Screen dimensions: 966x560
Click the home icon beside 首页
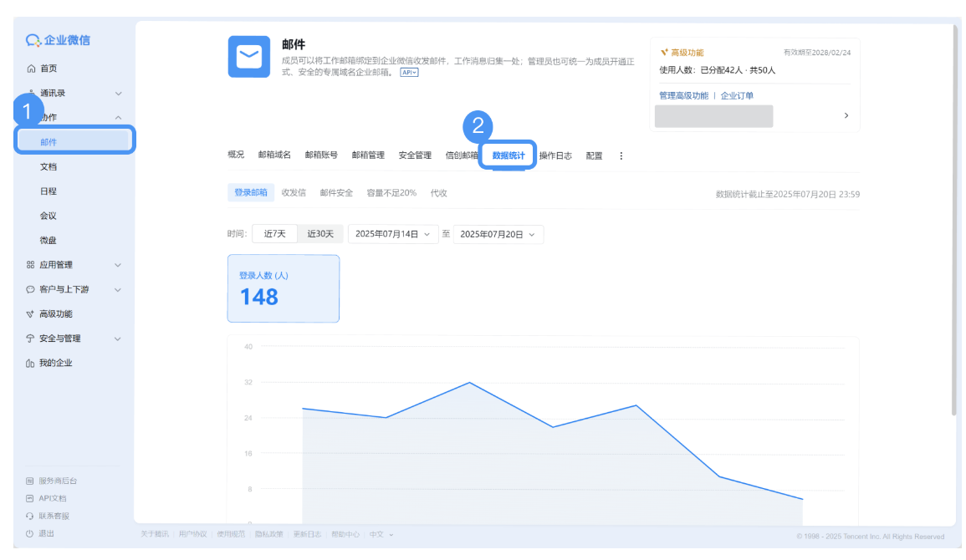[31, 69]
